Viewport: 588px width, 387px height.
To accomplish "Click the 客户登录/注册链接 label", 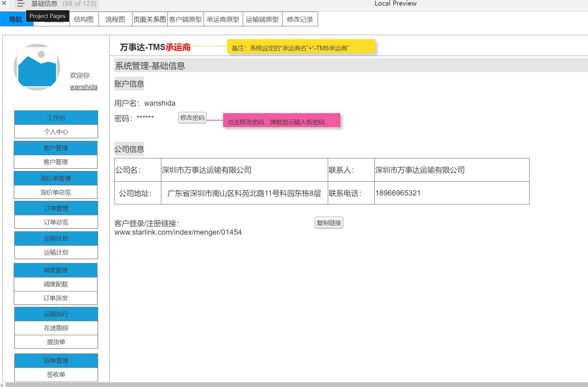I will point(147,223).
